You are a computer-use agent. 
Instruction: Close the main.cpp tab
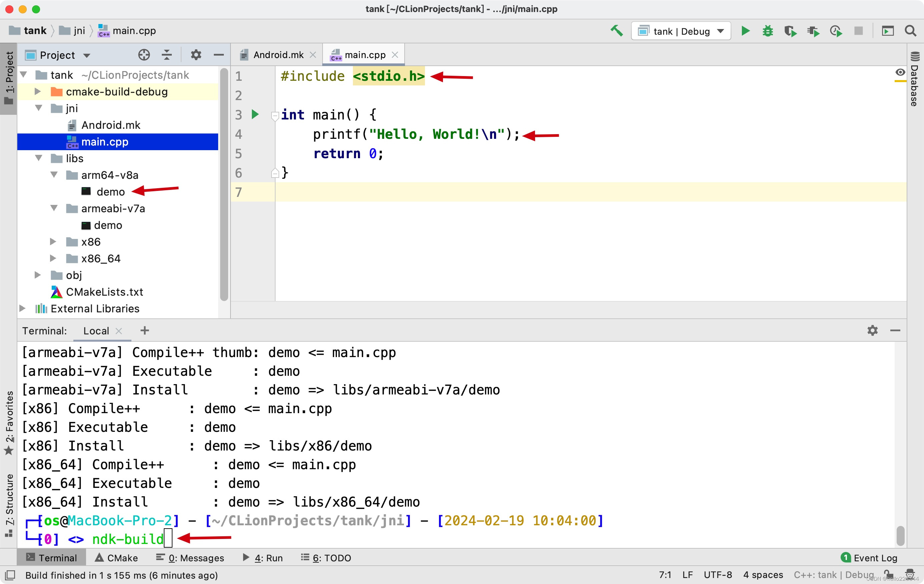[x=395, y=55]
